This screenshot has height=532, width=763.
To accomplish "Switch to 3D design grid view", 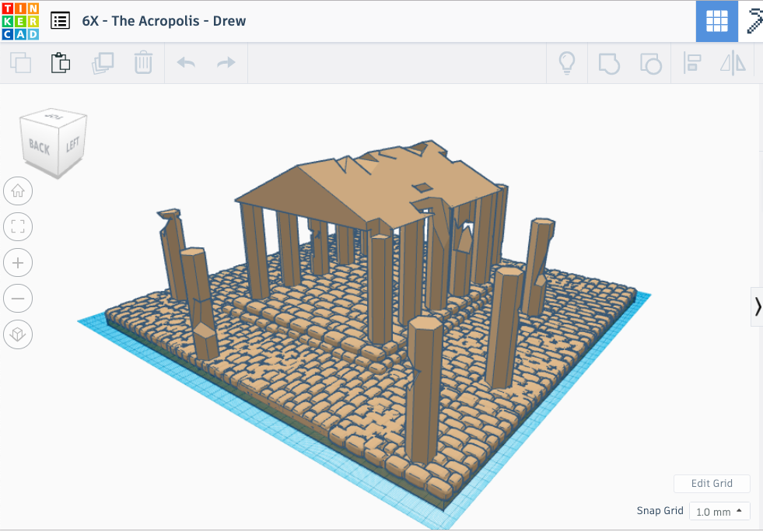I will point(716,21).
